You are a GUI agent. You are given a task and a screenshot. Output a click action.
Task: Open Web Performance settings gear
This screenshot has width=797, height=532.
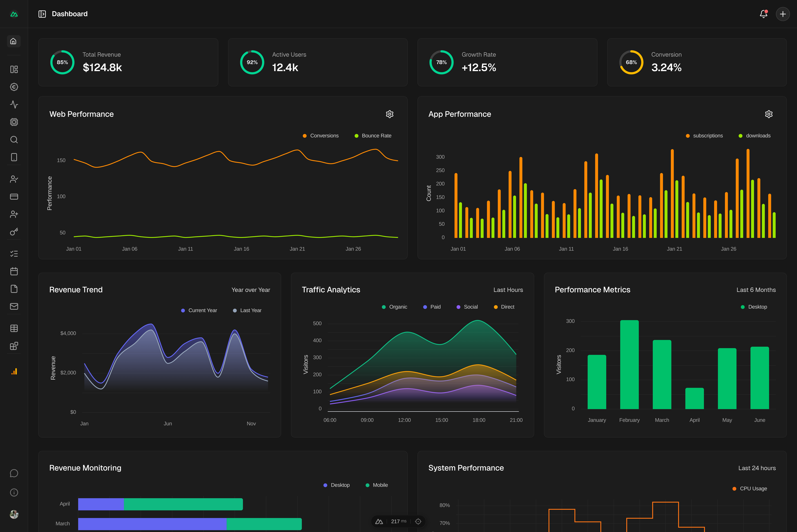click(389, 114)
